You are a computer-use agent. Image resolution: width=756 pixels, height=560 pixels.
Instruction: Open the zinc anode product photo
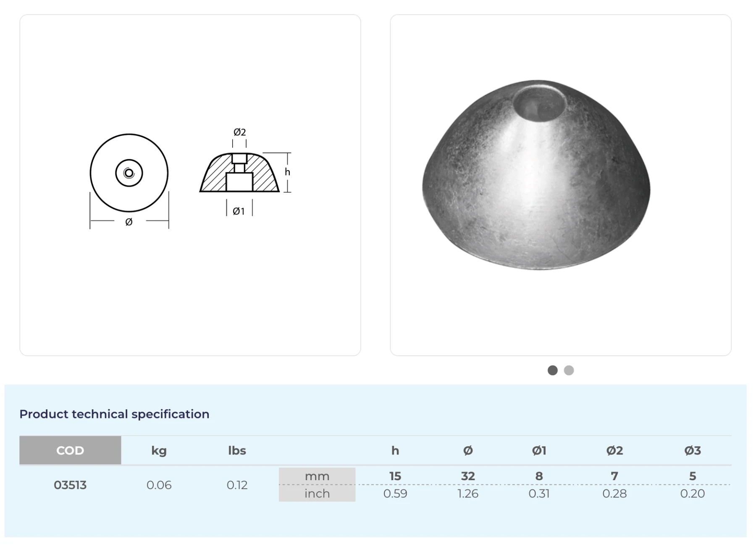coord(536,185)
